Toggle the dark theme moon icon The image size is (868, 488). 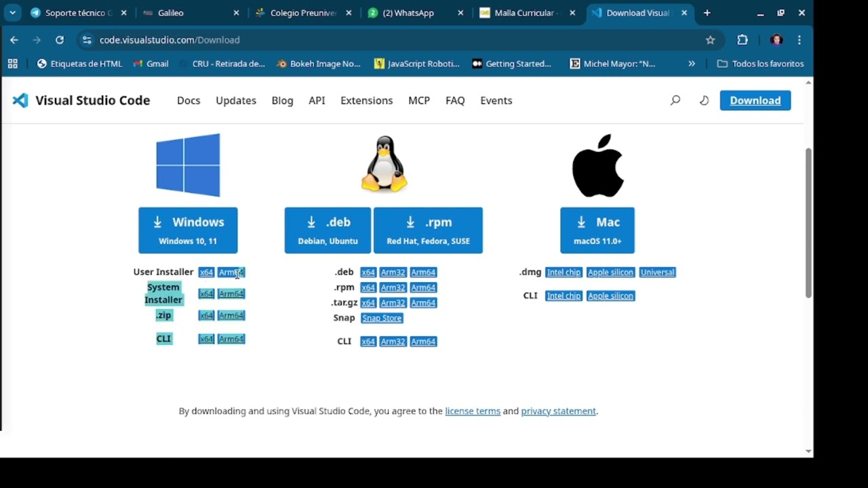704,100
